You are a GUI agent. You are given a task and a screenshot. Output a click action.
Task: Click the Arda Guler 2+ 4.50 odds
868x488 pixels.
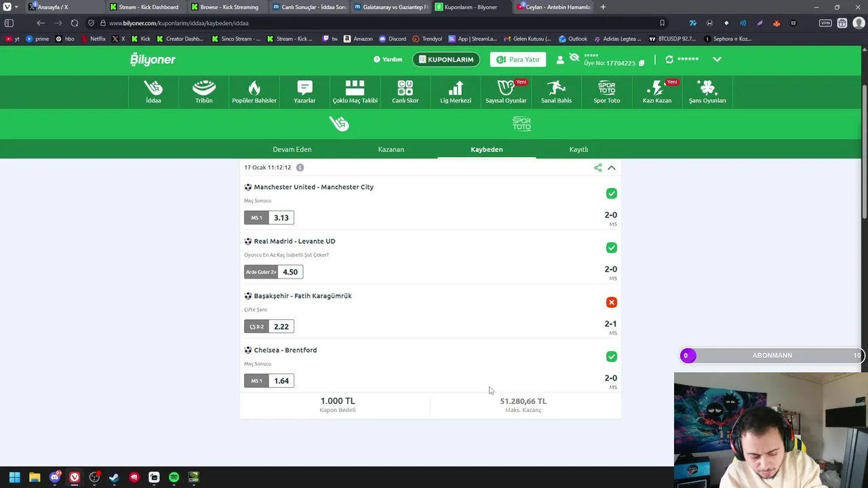coord(273,272)
